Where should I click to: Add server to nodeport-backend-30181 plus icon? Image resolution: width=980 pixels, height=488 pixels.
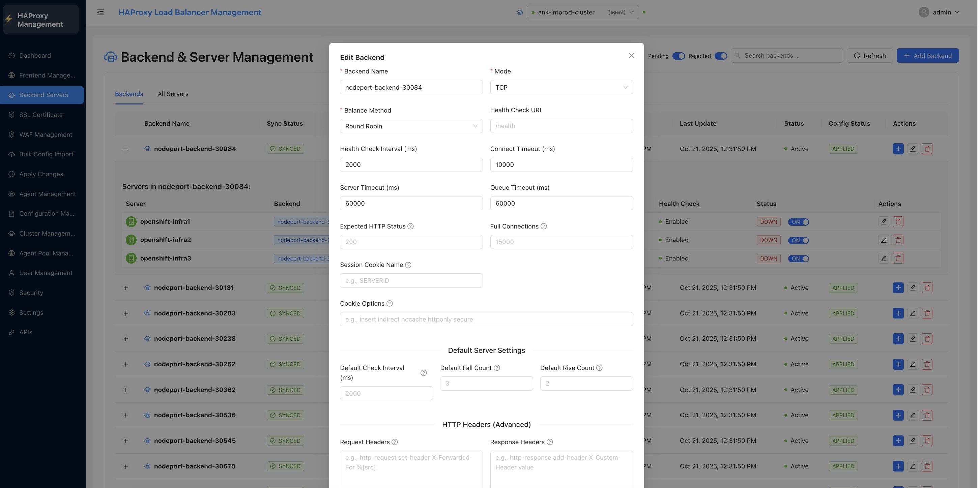[x=898, y=288]
